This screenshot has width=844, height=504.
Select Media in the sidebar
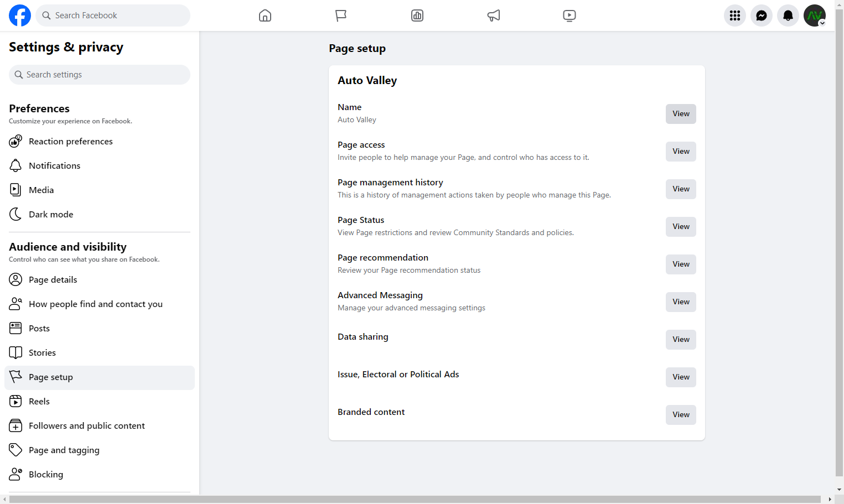tap(100, 190)
